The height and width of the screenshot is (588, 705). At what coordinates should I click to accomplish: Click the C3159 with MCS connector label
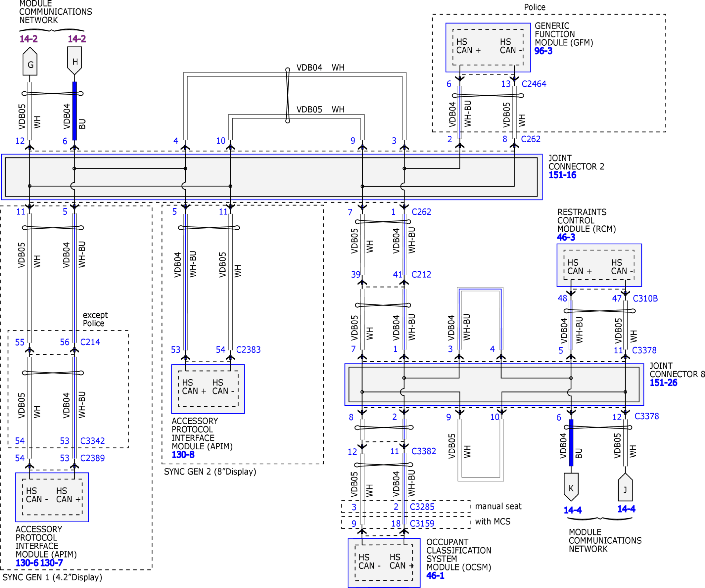point(422,523)
